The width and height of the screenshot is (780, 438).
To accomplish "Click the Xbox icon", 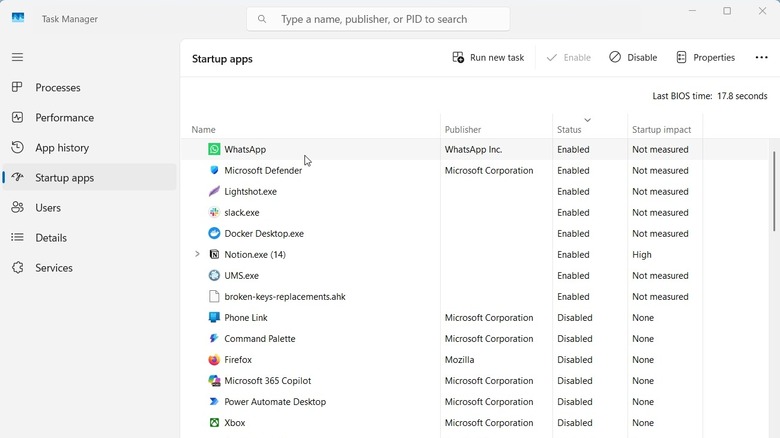I will pos(214,423).
